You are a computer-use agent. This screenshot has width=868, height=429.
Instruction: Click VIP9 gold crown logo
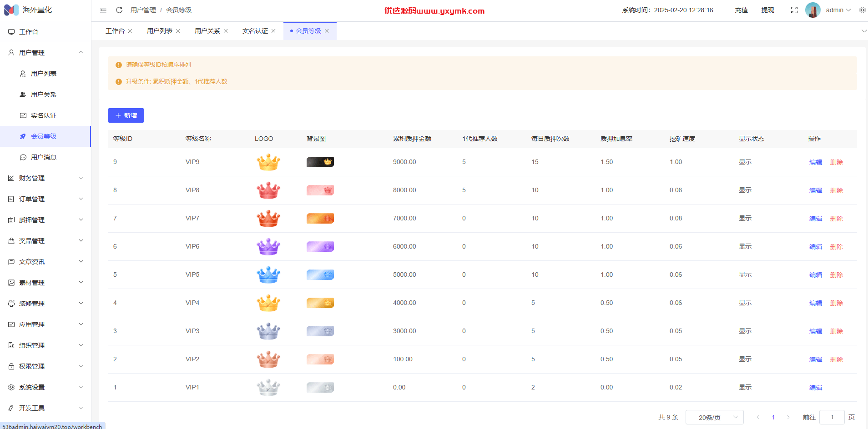268,162
